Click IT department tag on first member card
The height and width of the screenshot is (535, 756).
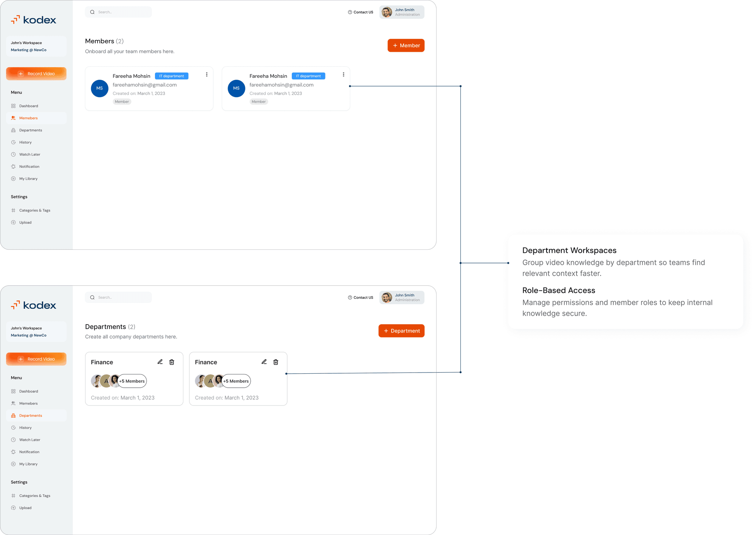pyautogui.click(x=172, y=76)
